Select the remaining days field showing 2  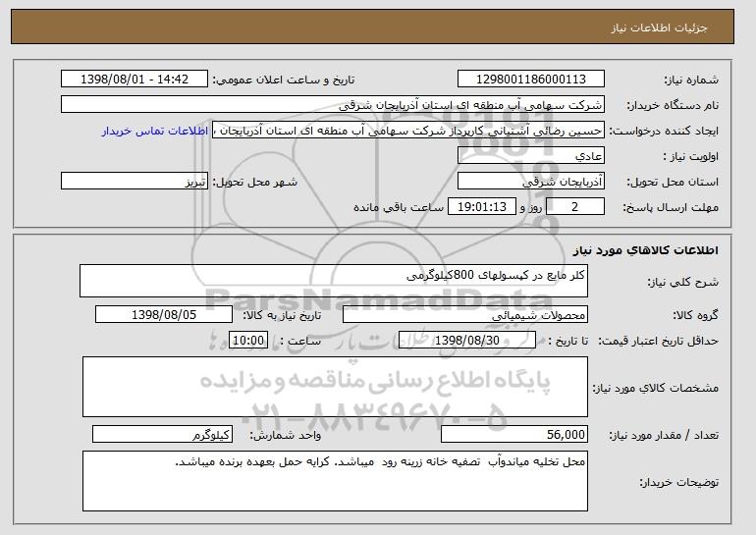[574, 207]
